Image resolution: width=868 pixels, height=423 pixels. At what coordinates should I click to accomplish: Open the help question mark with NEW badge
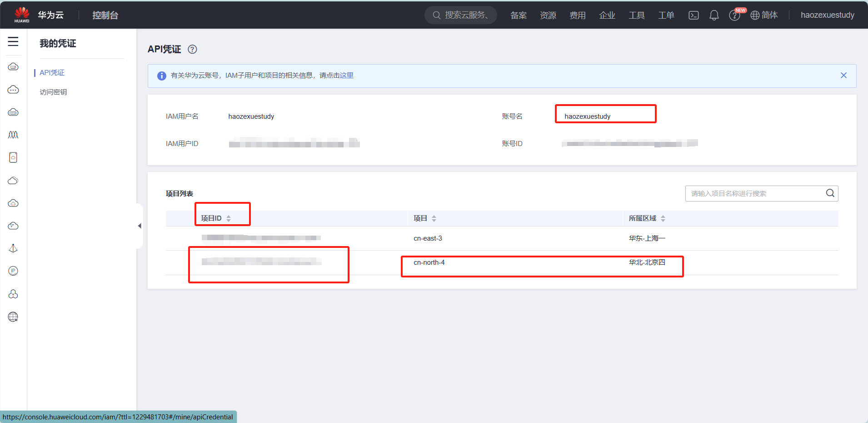pyautogui.click(x=734, y=15)
